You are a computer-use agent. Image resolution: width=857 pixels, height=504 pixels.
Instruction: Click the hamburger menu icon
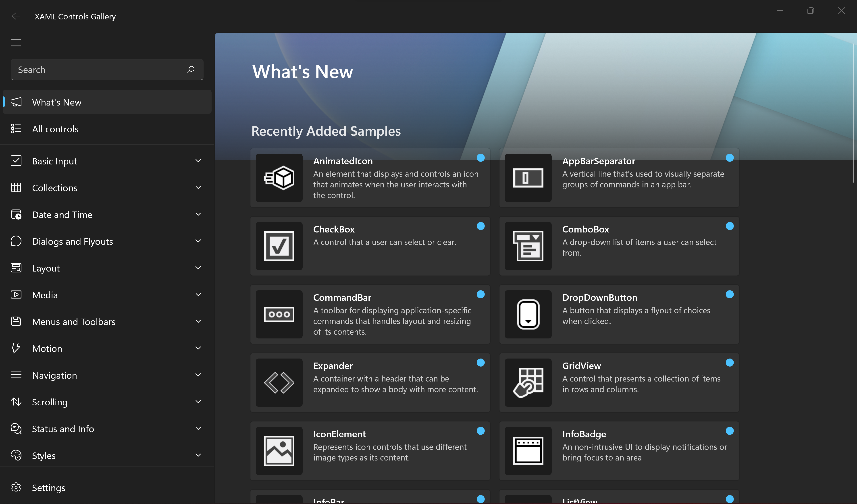tap(16, 43)
